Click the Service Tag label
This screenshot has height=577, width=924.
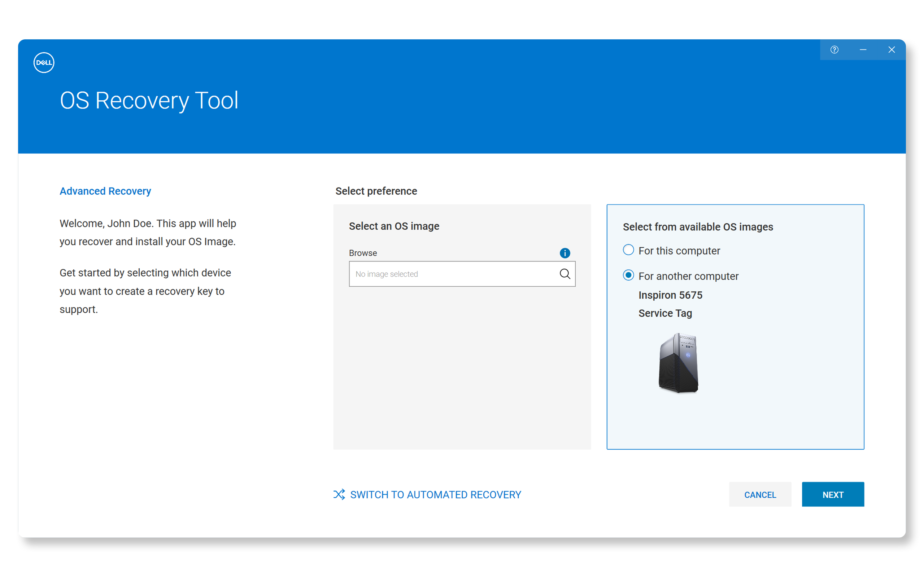pyautogui.click(x=665, y=313)
